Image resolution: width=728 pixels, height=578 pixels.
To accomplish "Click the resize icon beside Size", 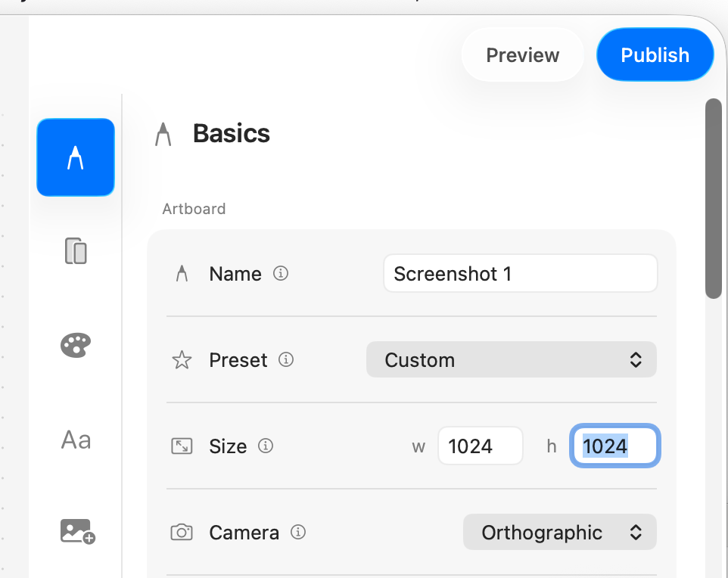I will pyautogui.click(x=182, y=446).
